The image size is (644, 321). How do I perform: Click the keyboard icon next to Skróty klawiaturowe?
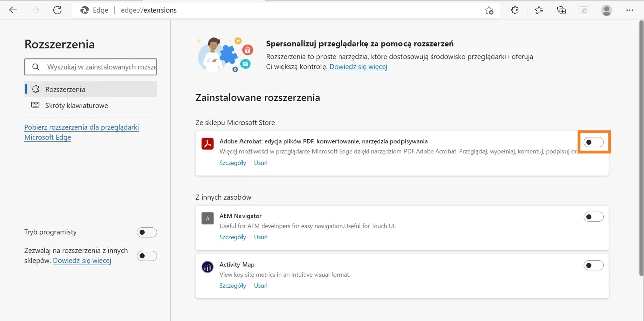pos(35,105)
